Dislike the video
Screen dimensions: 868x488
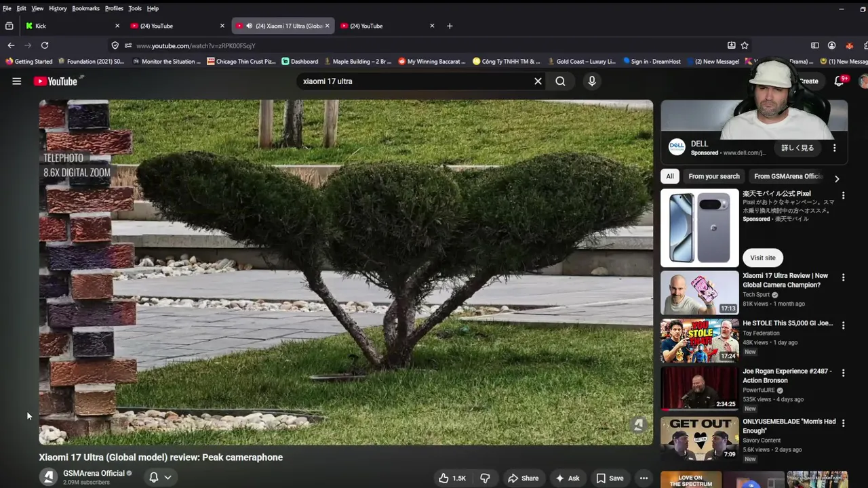(485, 478)
